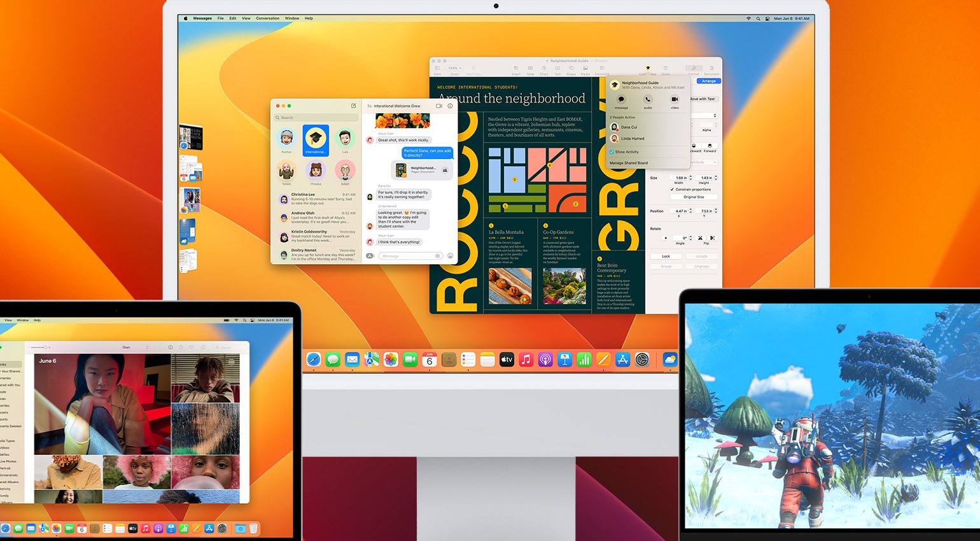Open Mail in the iMac dock
Viewport: 980px width, 541px height.
pyautogui.click(x=353, y=360)
